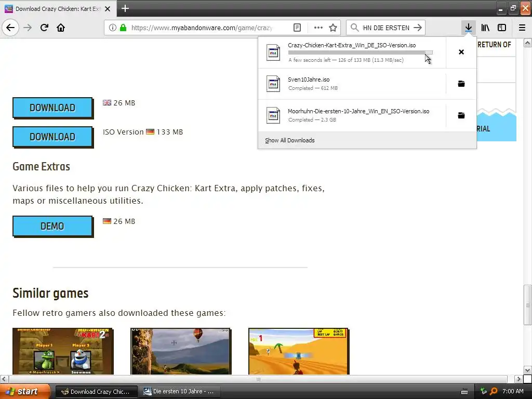
Task: Click the search magnifier icon
Action: (354, 28)
